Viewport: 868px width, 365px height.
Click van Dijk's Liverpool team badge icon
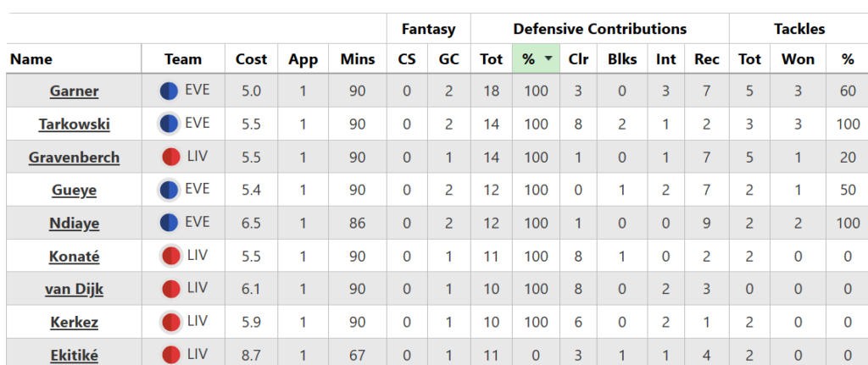(171, 289)
